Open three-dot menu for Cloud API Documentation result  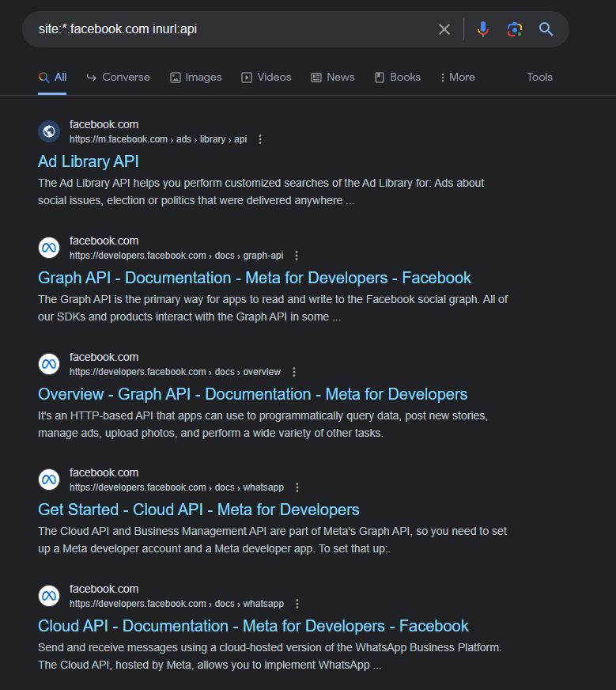click(297, 604)
